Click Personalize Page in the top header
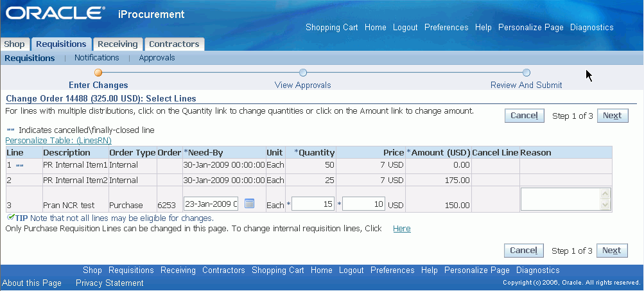644x291 pixels. tap(531, 27)
